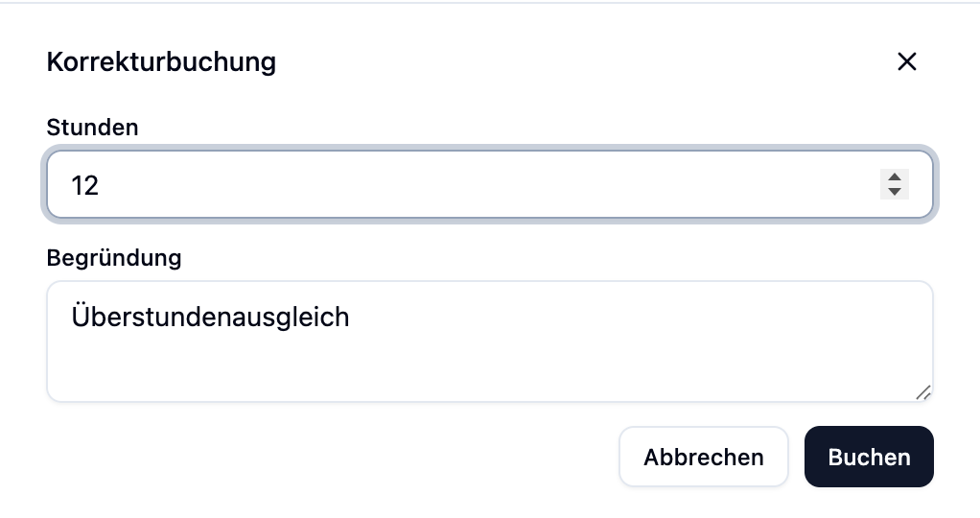Click the Korrekturbuchung dialog title
Image resolution: width=980 pixels, height=518 pixels.
tap(161, 62)
